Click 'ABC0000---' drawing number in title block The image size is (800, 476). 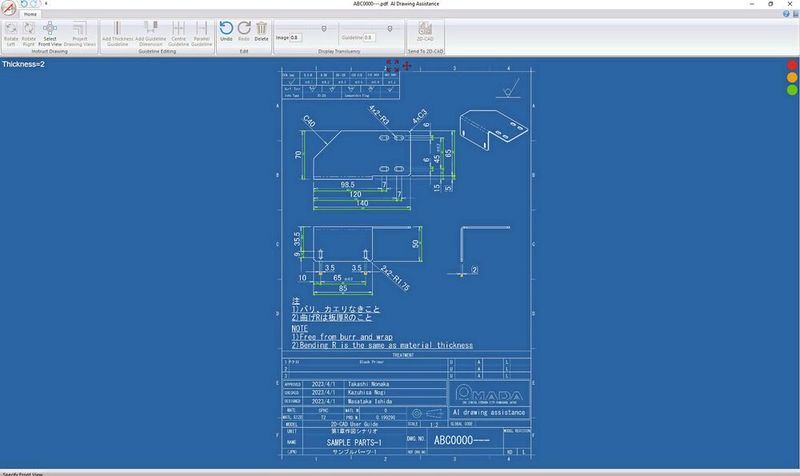coord(461,440)
